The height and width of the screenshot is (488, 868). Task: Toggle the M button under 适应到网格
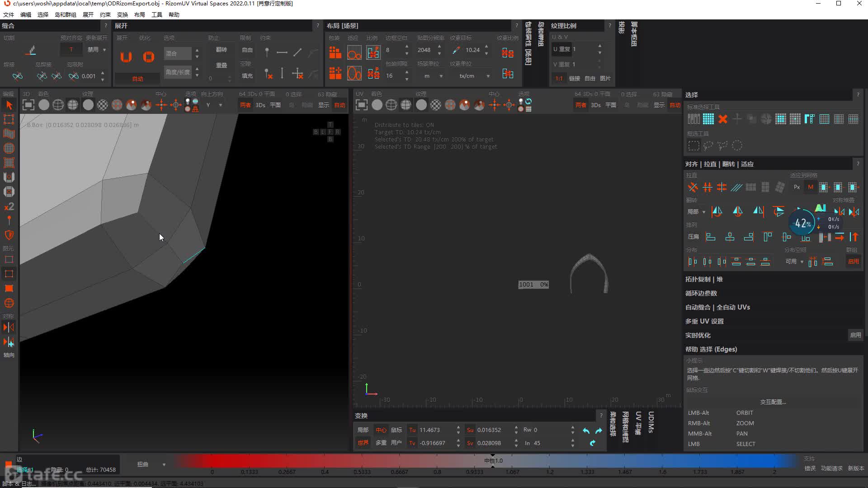tap(811, 187)
